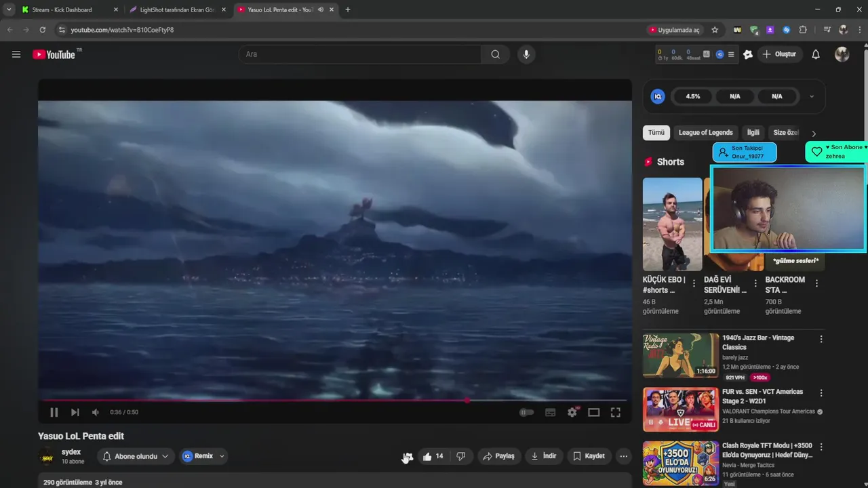This screenshot has width=868, height=488.
Task: Expand the Remix dropdown arrow
Action: (x=222, y=456)
